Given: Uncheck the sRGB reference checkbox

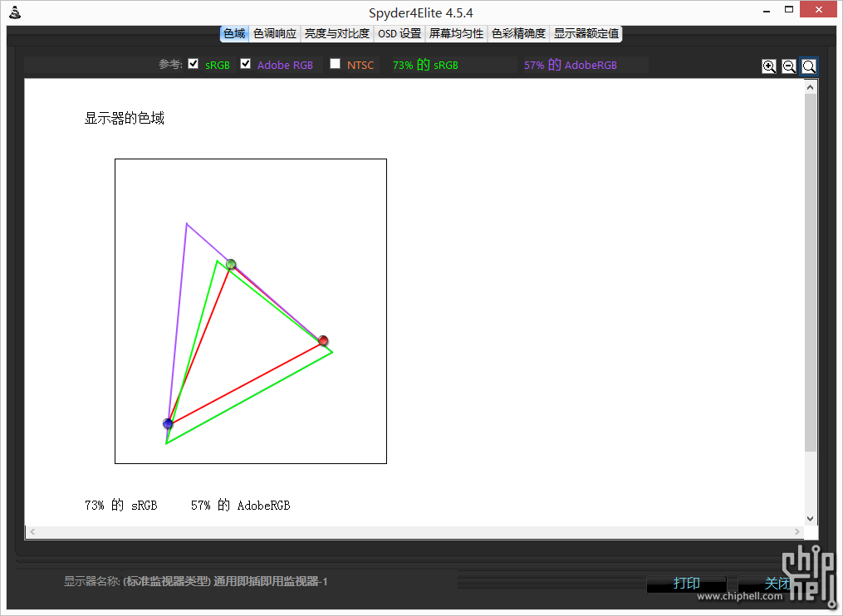Looking at the screenshot, I should tap(193, 64).
